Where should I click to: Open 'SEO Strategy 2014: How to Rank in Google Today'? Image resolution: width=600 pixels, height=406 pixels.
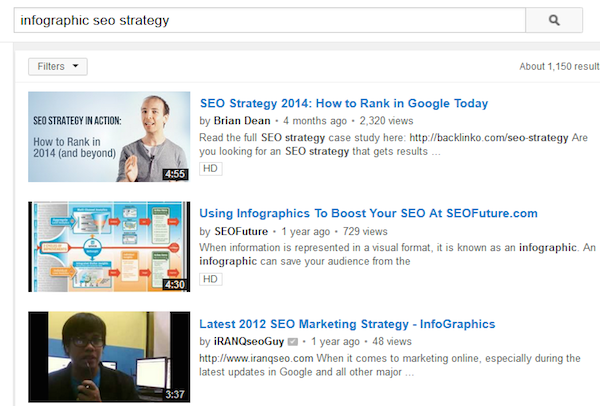[344, 103]
